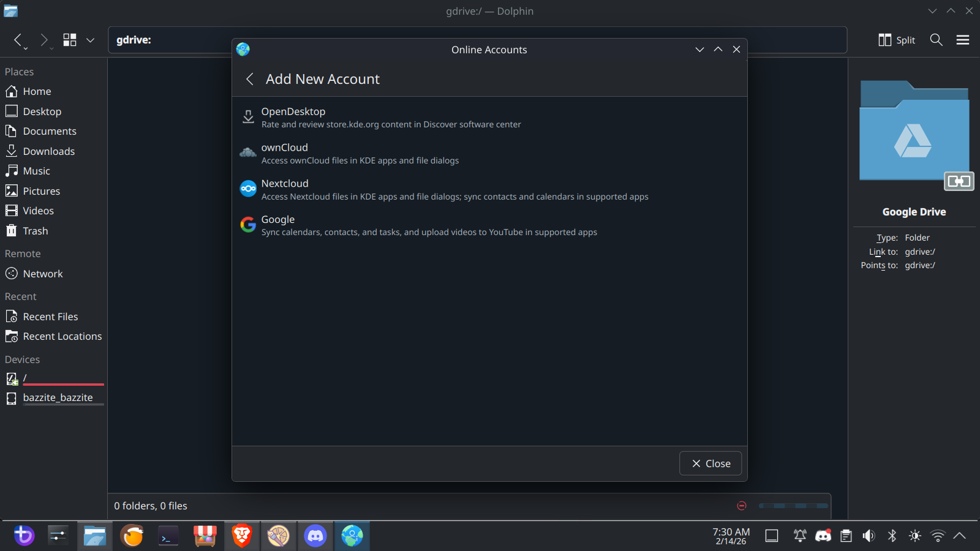Go back from the Add New Account page

[x=250, y=79]
